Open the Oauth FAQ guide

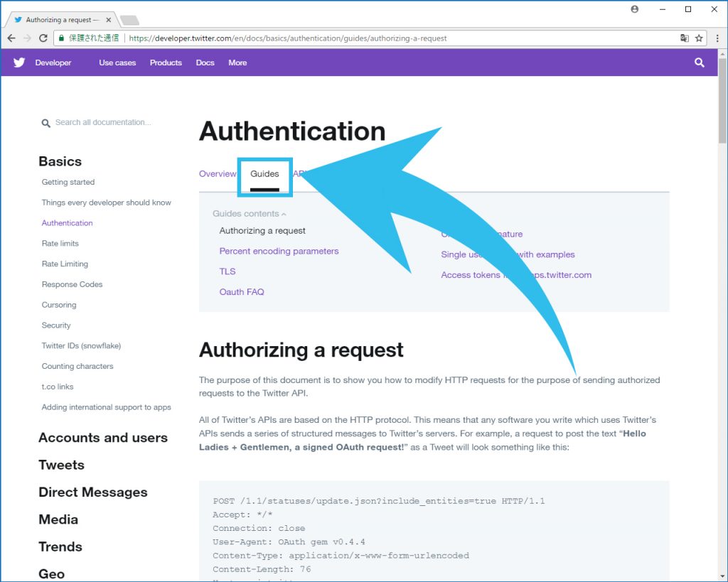click(x=242, y=292)
